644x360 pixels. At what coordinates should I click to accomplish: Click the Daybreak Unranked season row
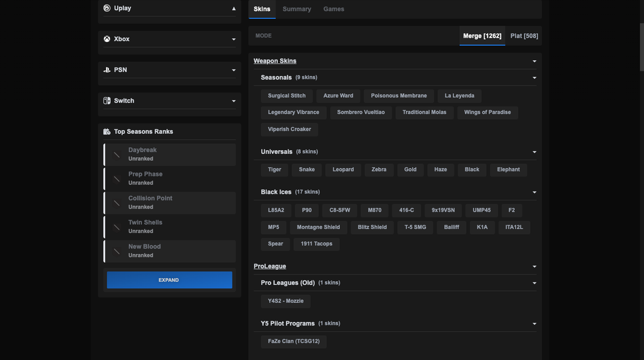pyautogui.click(x=170, y=155)
